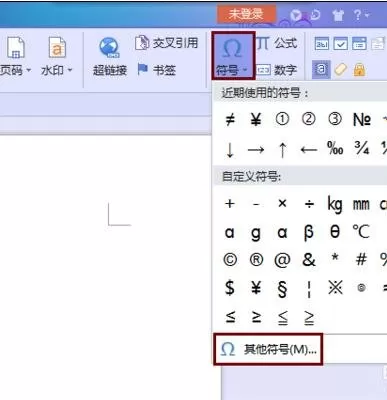Image resolution: width=387 pixels, height=400 pixels.
Task: Insert the double-bar less-than-or-equal ≦ symbol
Action: click(283, 318)
